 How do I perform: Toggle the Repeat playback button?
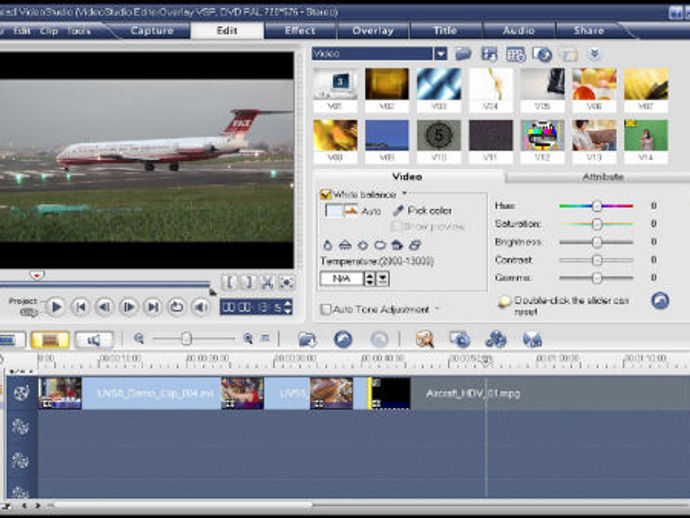pos(177,307)
